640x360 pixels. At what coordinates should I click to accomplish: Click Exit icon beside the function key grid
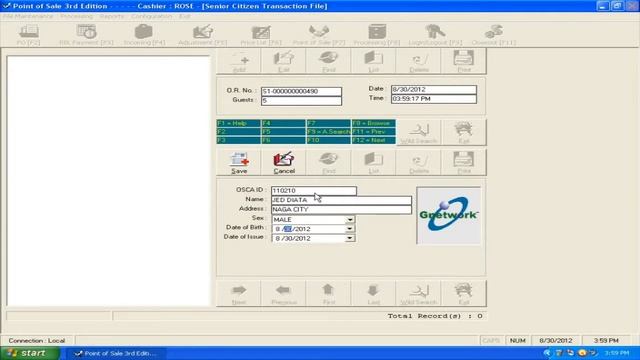pyautogui.click(x=464, y=132)
